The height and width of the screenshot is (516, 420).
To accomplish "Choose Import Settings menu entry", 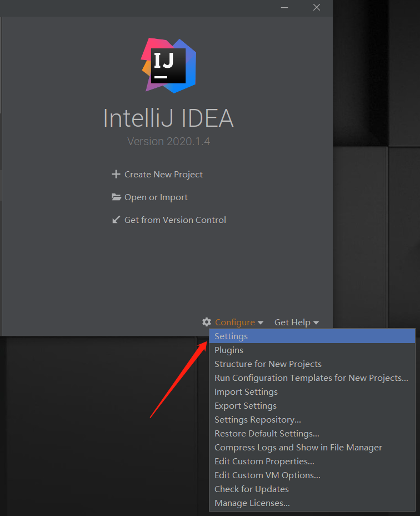I will click(312, 392).
